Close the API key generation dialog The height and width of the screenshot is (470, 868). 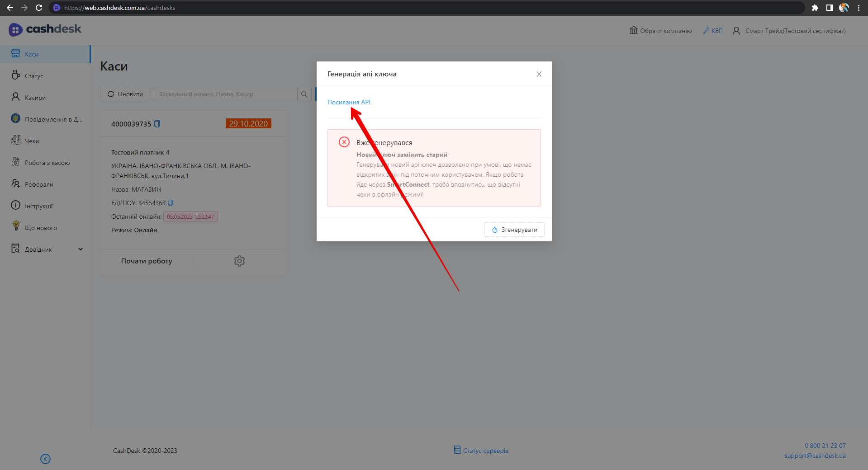coord(539,74)
